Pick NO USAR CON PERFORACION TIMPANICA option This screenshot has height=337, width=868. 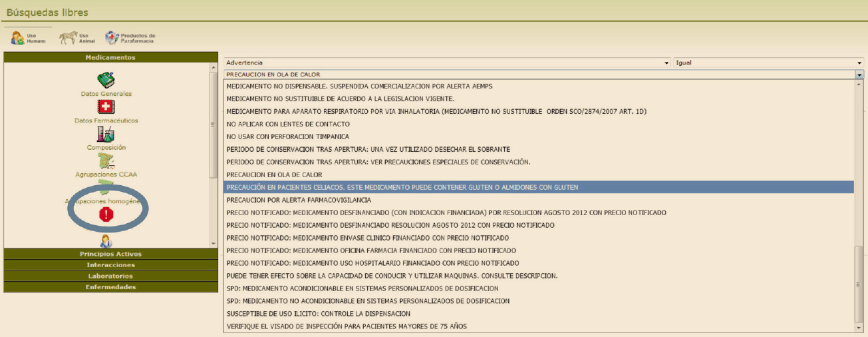click(x=287, y=137)
